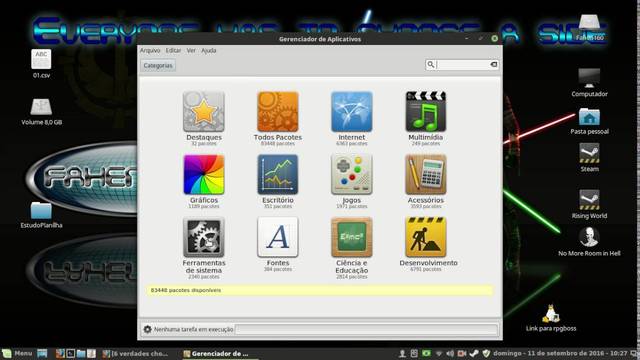Open the volume tray icon
The height and width of the screenshot is (360, 640).
click(x=450, y=353)
